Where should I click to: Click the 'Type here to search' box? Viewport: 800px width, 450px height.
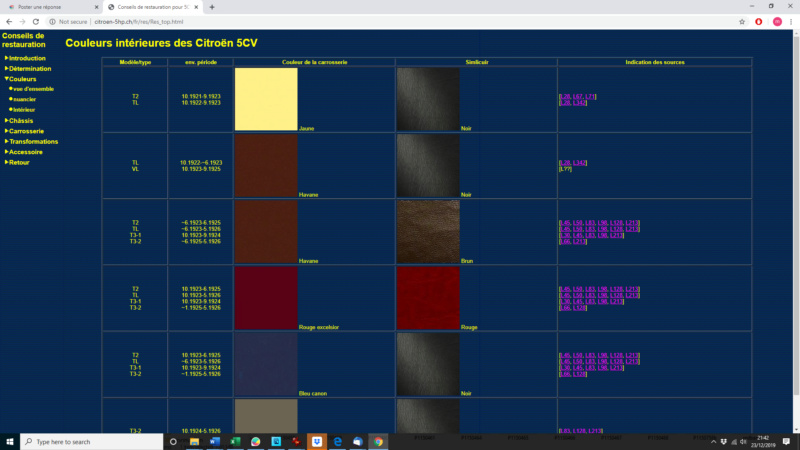tap(91, 441)
